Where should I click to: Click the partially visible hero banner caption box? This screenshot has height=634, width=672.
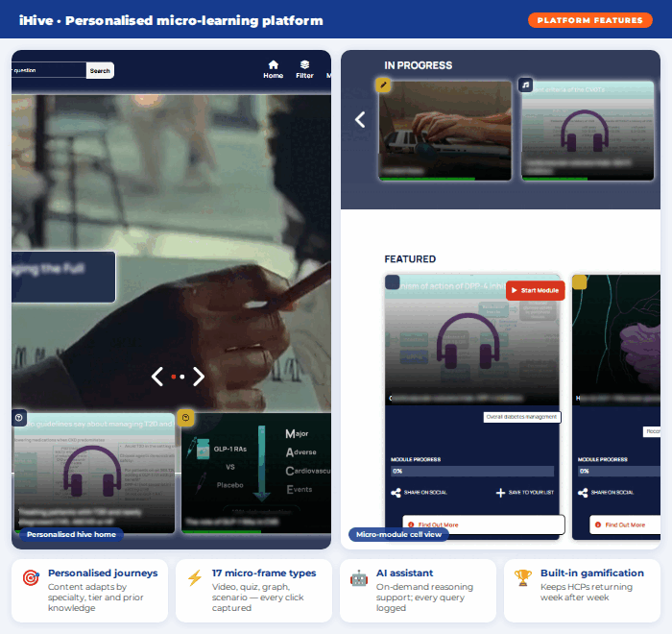point(63,277)
